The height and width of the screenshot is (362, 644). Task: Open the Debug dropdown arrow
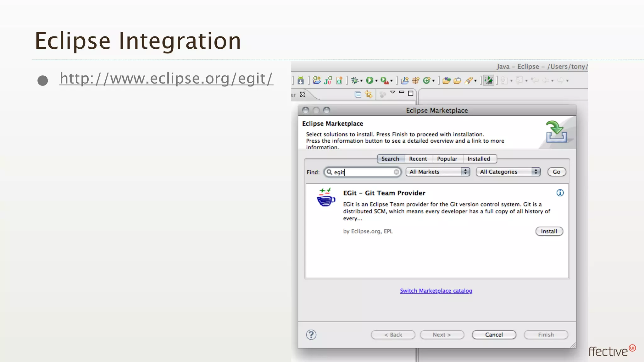pos(361,81)
